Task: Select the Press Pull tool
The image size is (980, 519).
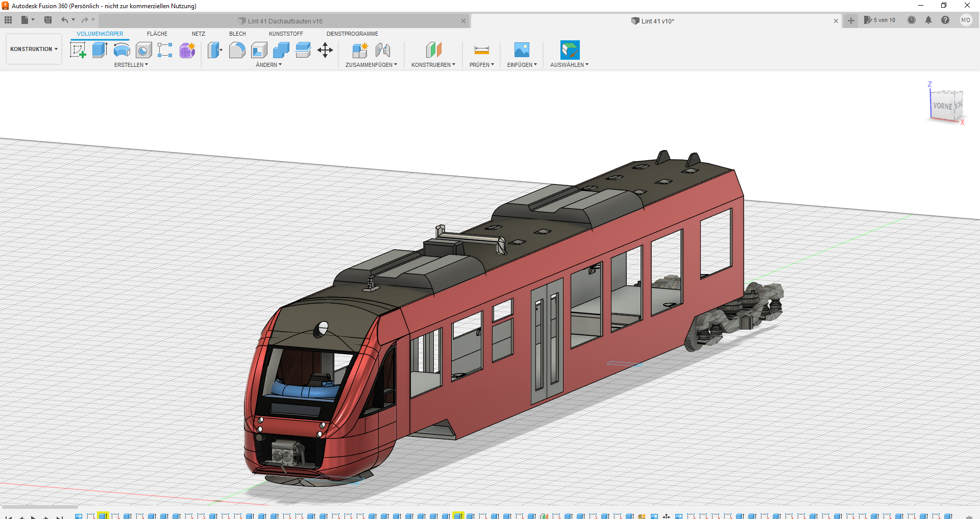Action: coord(215,50)
